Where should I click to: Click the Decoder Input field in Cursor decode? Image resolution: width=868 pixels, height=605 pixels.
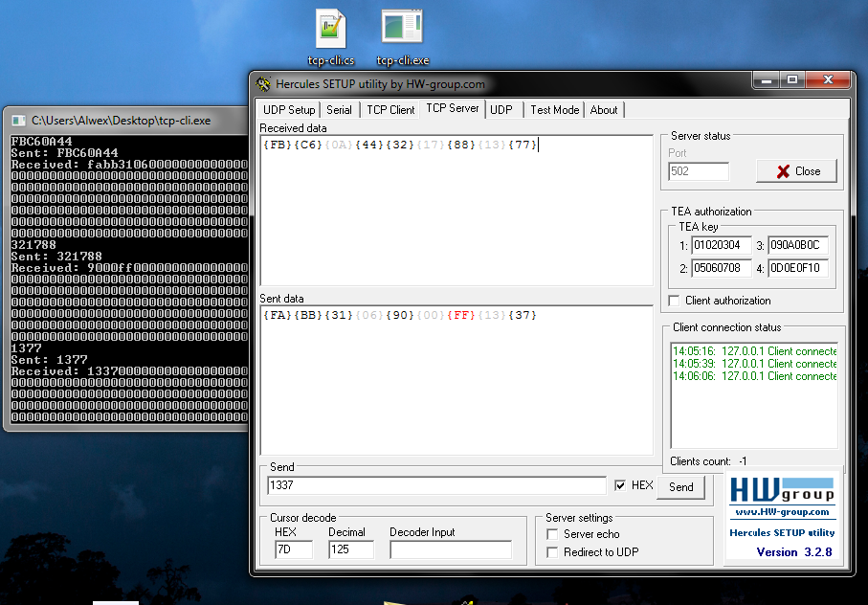(449, 549)
